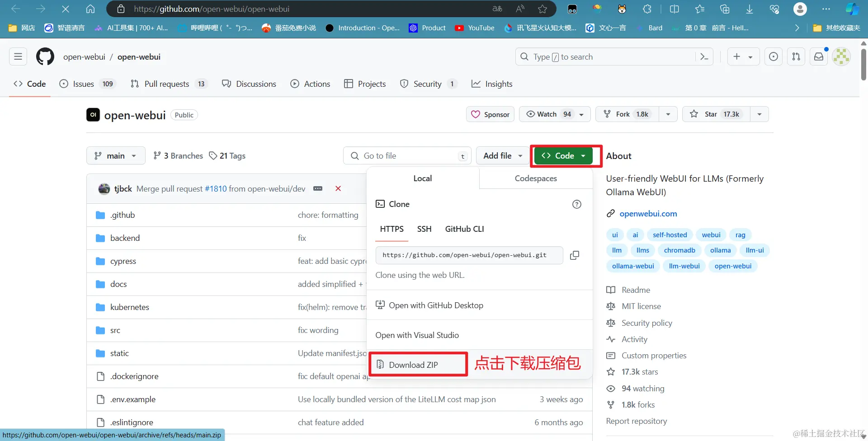Open the openwebui.com website link
This screenshot has height=441, width=868.
(648, 214)
